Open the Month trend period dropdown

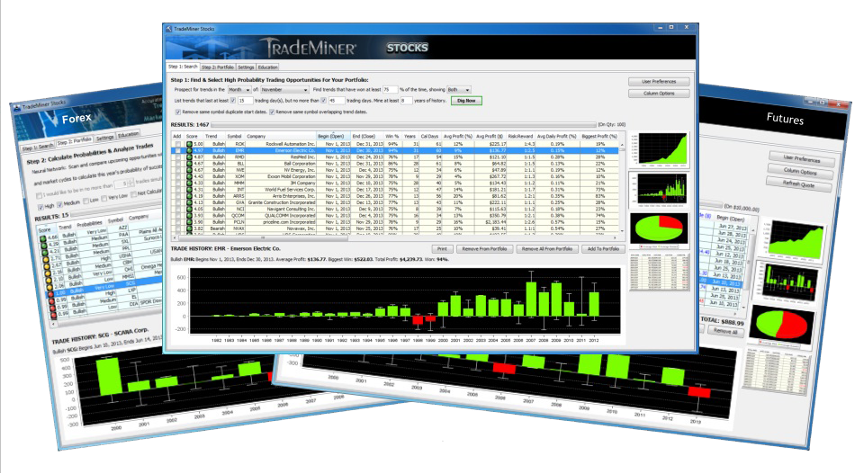click(x=240, y=89)
